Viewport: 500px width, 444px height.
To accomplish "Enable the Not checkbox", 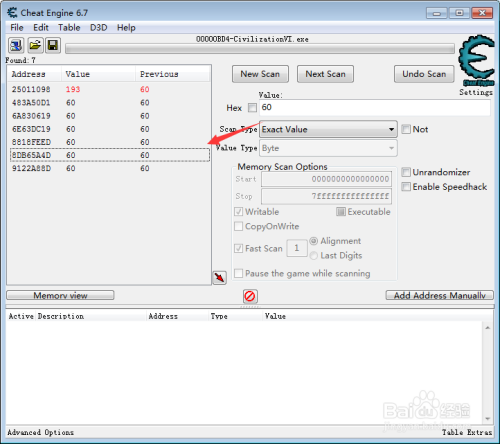I will click(406, 129).
